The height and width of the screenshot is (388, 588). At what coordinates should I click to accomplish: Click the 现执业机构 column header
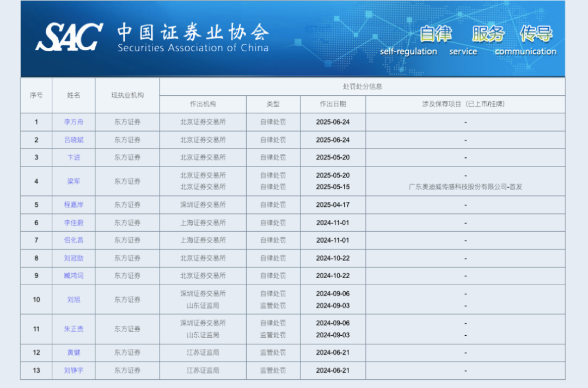(127, 95)
